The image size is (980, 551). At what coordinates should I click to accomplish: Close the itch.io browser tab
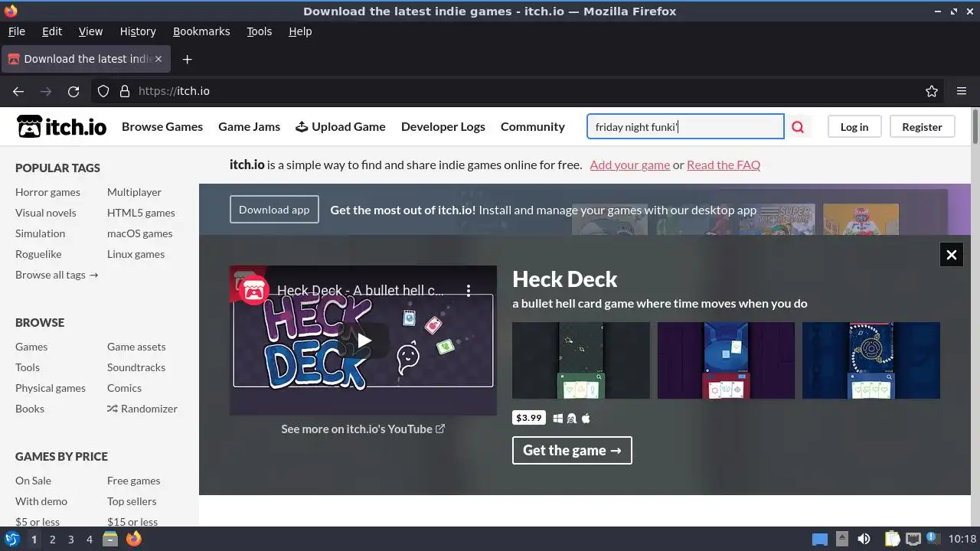tap(158, 59)
